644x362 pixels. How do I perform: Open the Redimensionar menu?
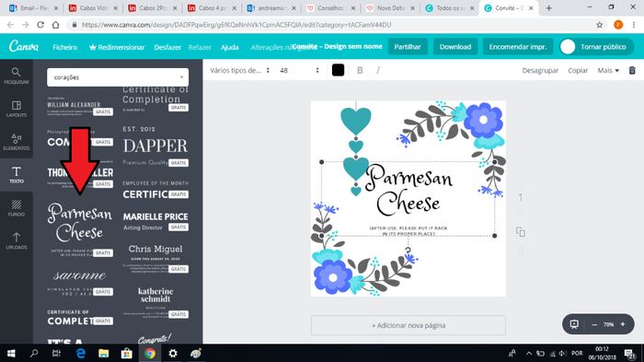coord(117,47)
